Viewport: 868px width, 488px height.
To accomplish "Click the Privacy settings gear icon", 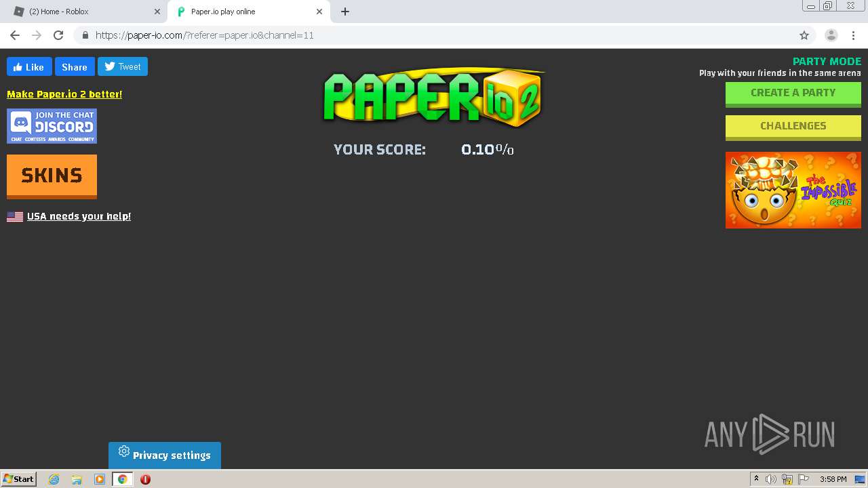I will 124,451.
